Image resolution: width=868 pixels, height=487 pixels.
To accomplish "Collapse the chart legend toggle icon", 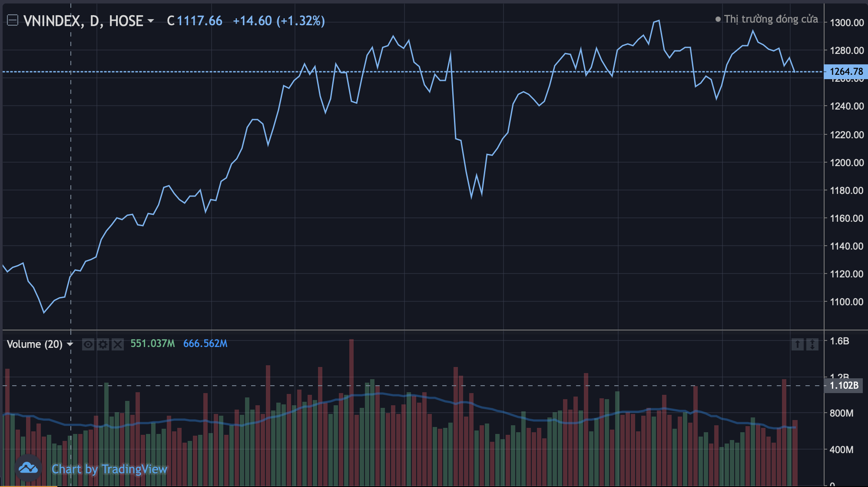I will click(x=13, y=20).
